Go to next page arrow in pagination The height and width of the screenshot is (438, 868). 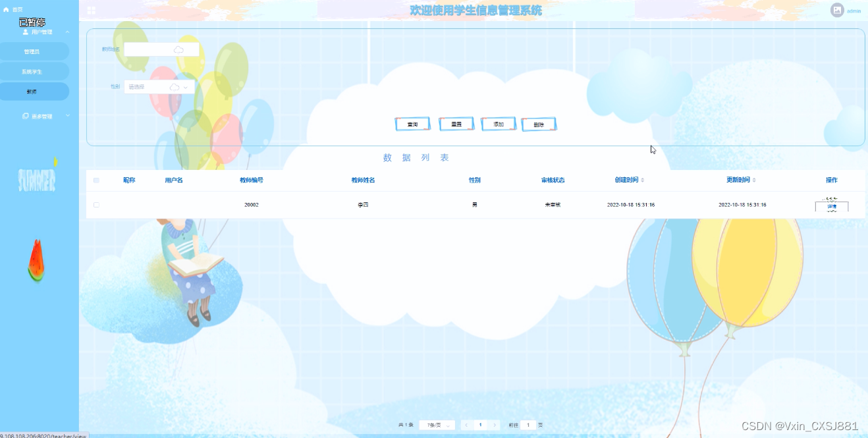(494, 425)
